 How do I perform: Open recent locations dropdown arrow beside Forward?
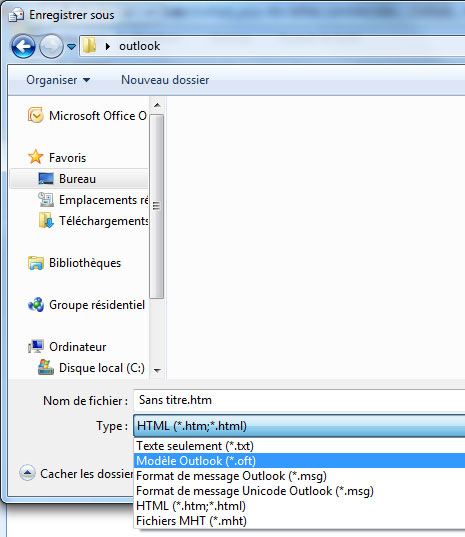point(71,47)
